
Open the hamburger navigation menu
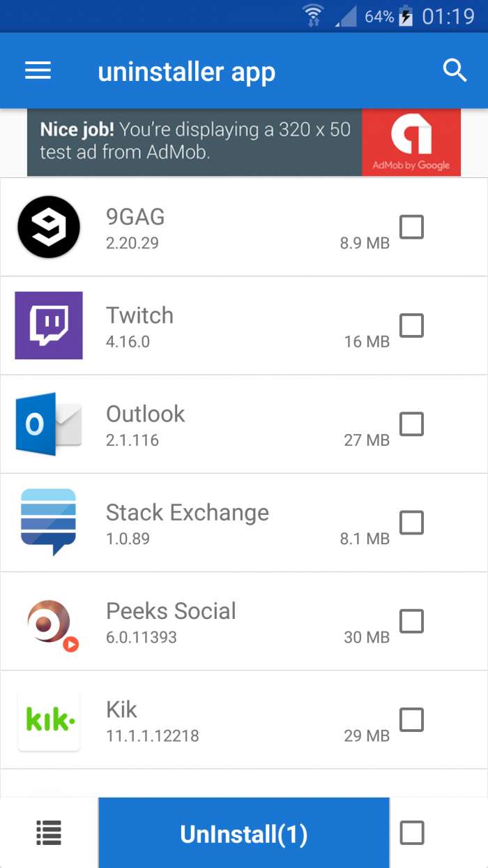click(38, 70)
